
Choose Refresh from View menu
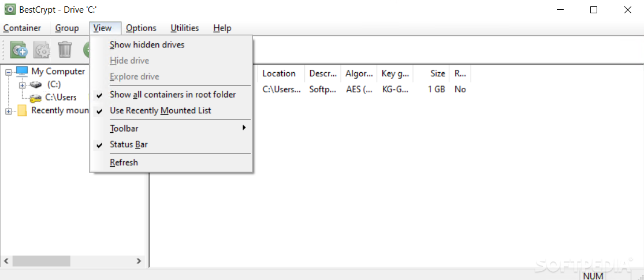[171, 162]
